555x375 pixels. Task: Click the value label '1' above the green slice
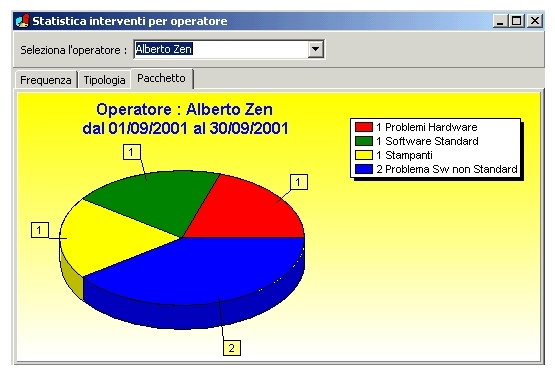point(132,152)
